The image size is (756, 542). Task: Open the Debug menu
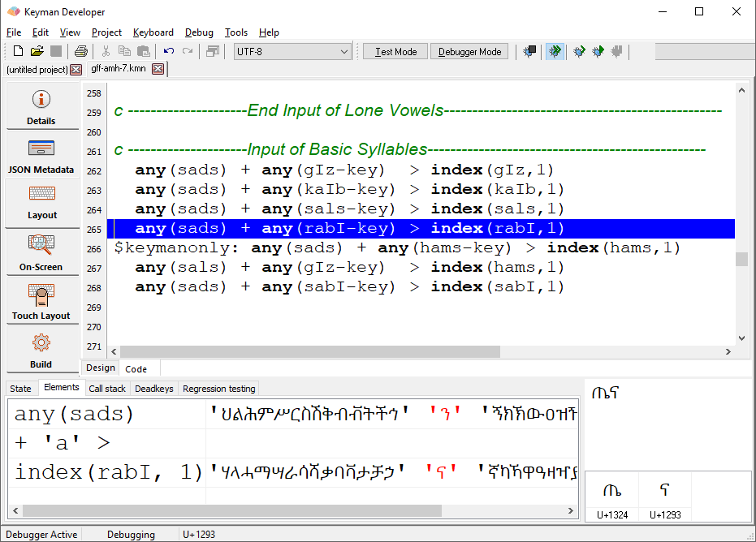coord(199,32)
